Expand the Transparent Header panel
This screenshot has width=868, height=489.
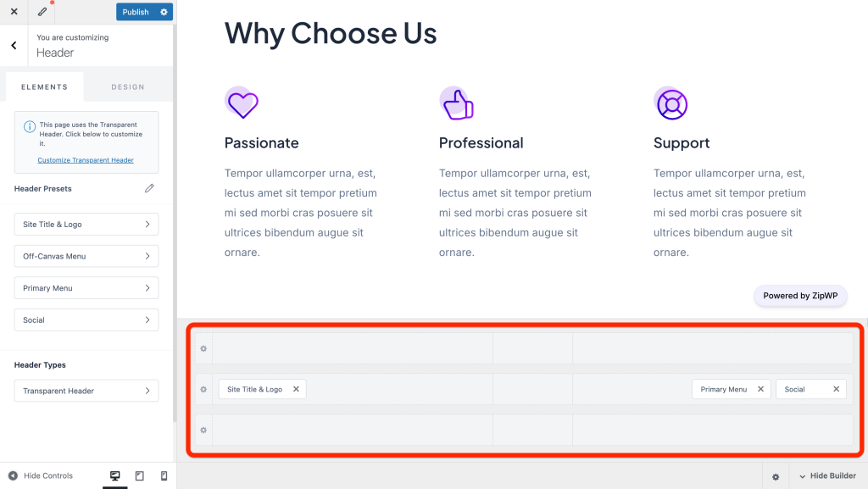86,391
